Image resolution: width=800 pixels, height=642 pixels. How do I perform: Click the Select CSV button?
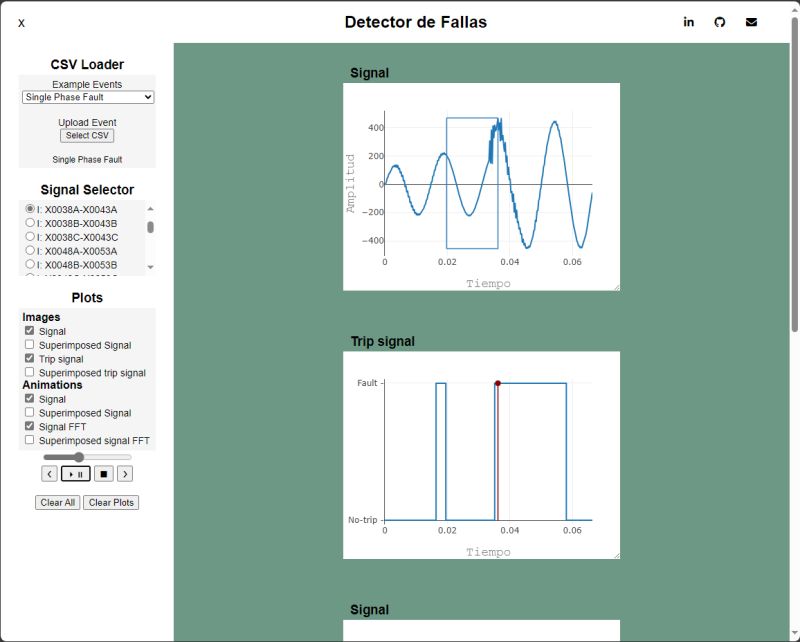(87, 136)
